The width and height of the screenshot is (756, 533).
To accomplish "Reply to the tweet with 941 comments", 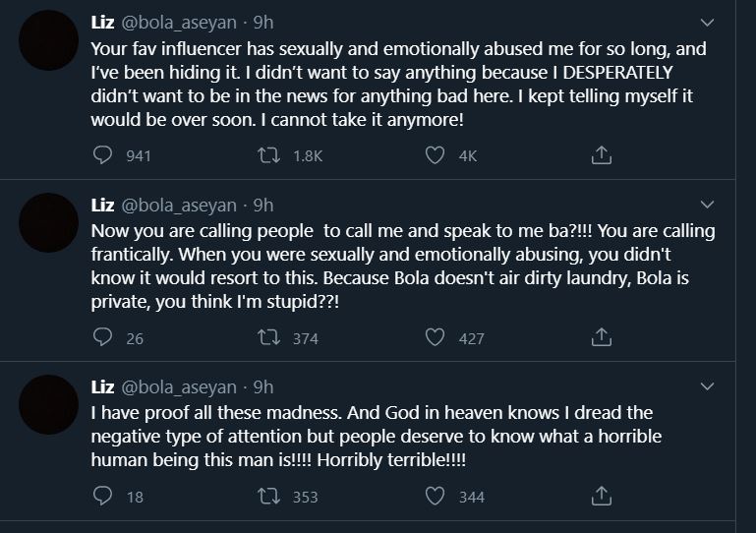I will point(102,155).
